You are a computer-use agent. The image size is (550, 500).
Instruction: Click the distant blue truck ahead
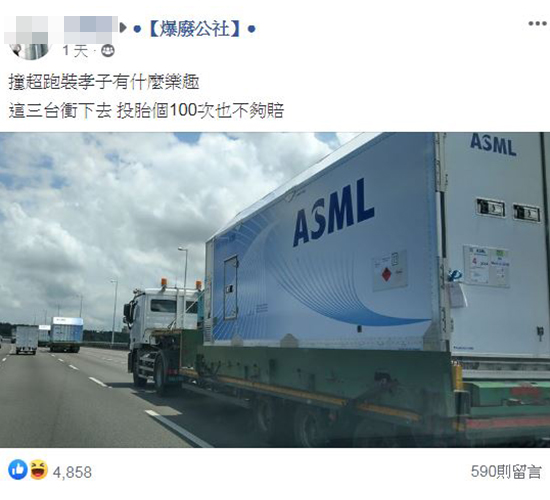(66, 334)
